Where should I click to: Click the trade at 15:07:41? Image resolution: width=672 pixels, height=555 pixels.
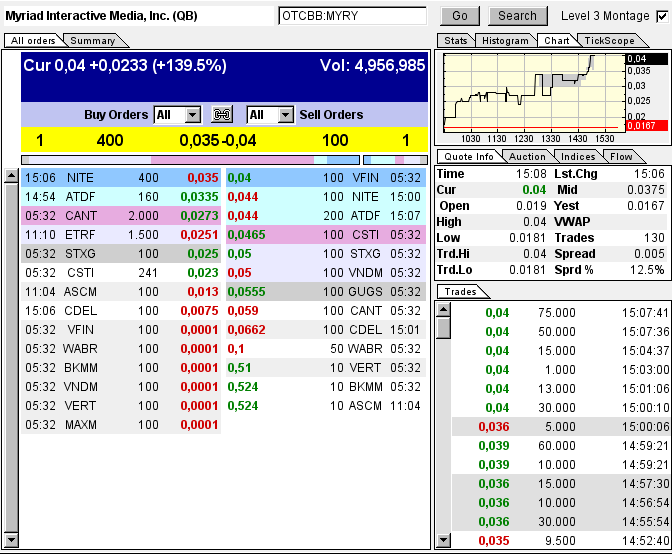point(561,312)
